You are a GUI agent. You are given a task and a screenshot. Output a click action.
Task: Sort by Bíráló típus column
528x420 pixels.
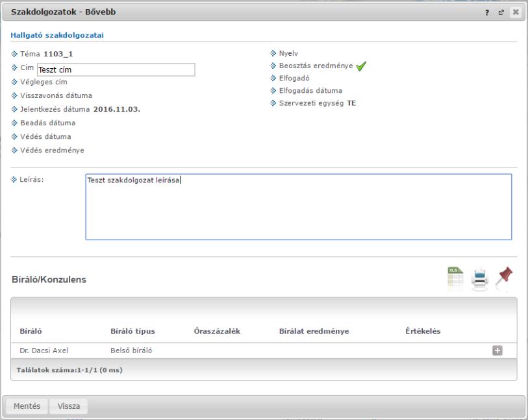132,331
